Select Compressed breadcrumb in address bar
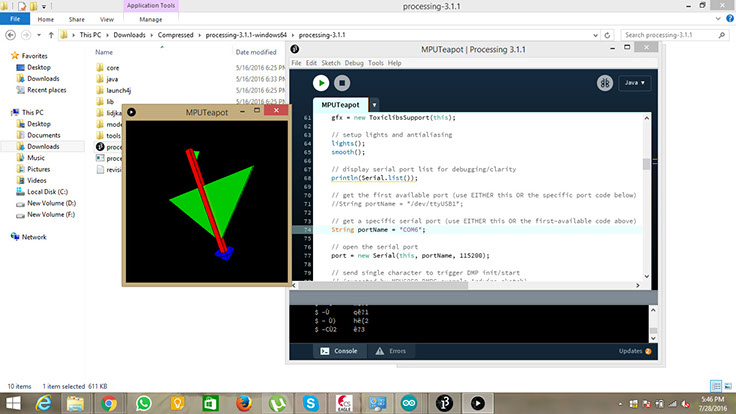Screen dimensions: 736x414 [175, 35]
